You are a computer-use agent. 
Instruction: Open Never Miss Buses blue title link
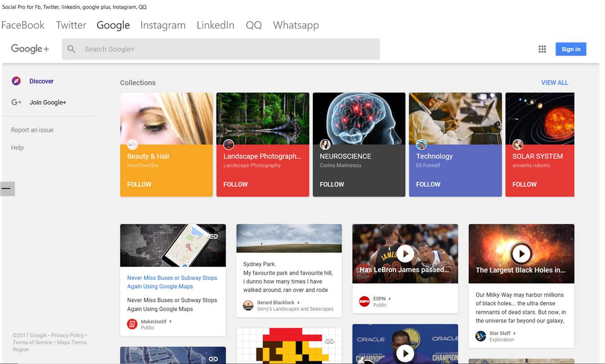(172, 282)
